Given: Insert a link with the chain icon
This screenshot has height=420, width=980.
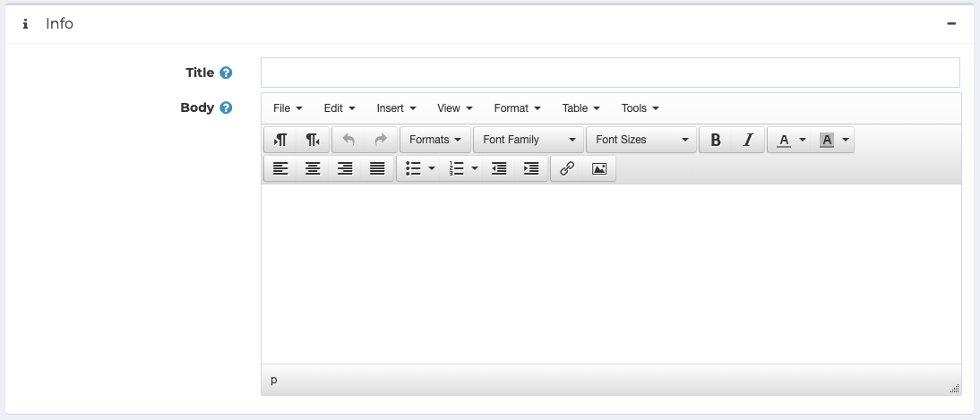Looking at the screenshot, I should point(567,168).
